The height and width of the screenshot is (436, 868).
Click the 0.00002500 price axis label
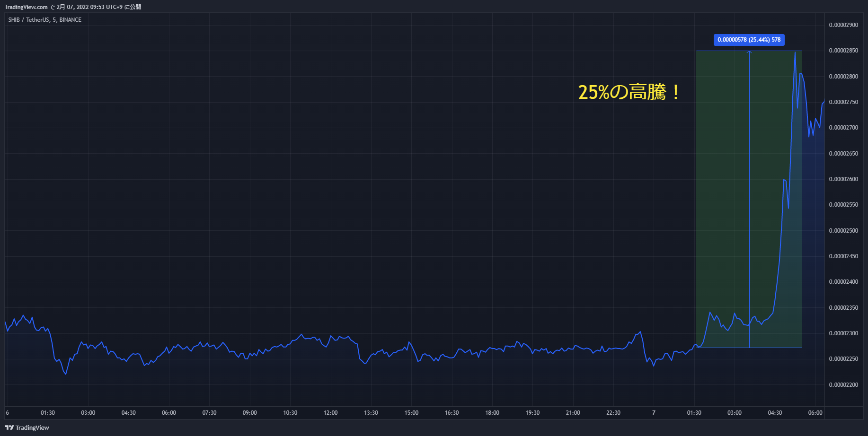point(843,231)
